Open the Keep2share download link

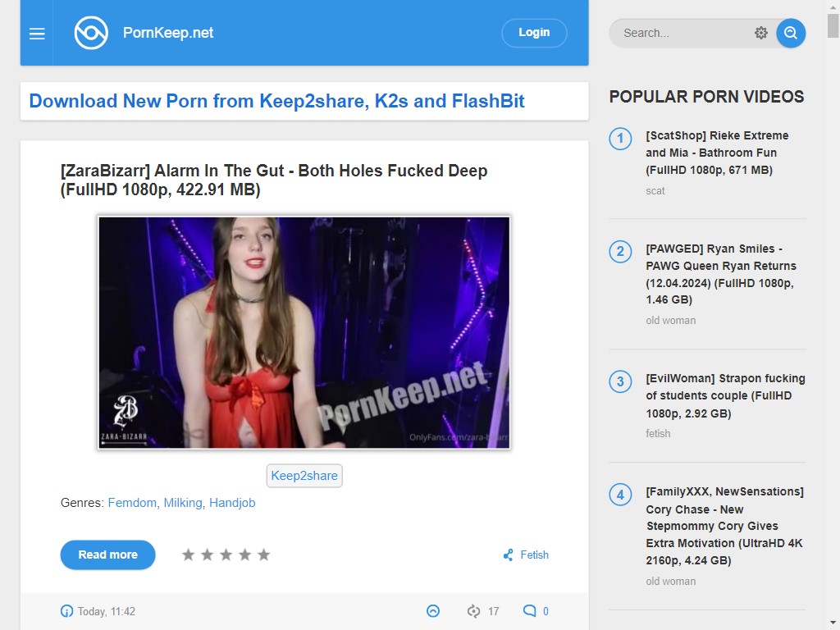click(x=304, y=476)
